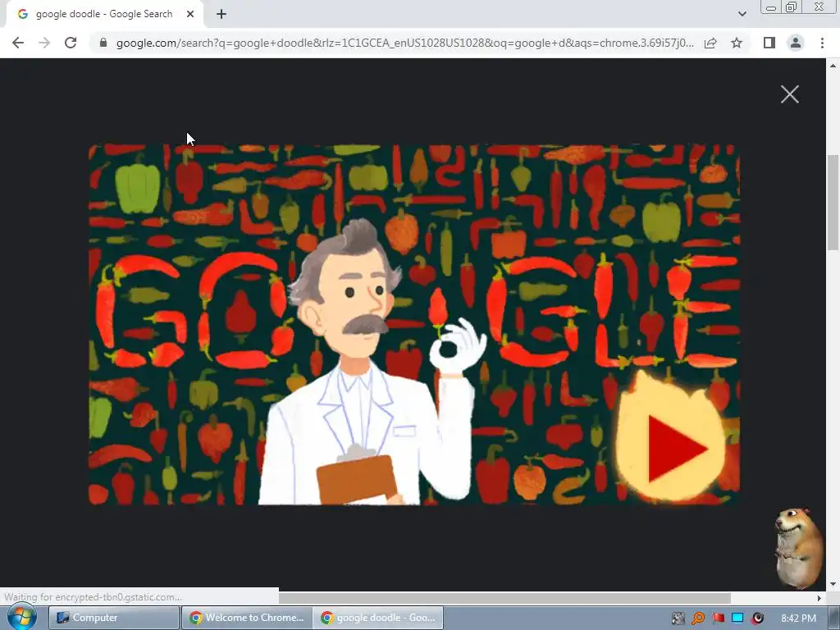Open the doodle image of the scientist
Screen dimensions: 840x630
[x=414, y=325]
